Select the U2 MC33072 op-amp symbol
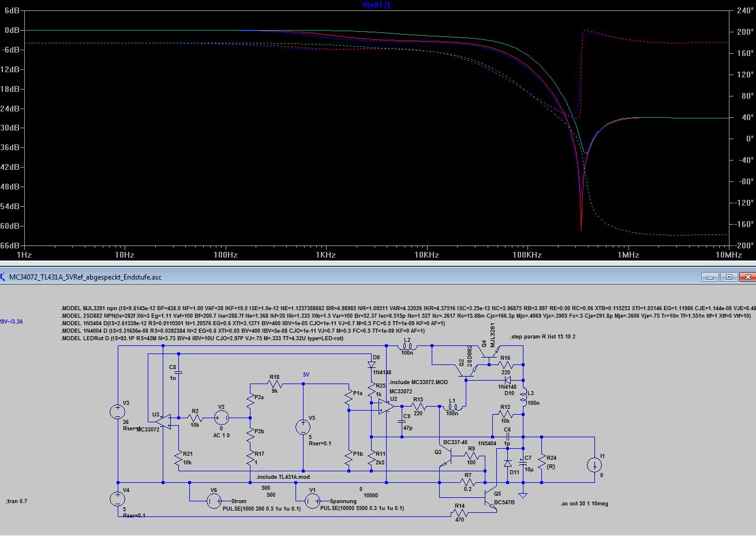Image resolution: width=756 pixels, height=536 pixels. pos(385,407)
